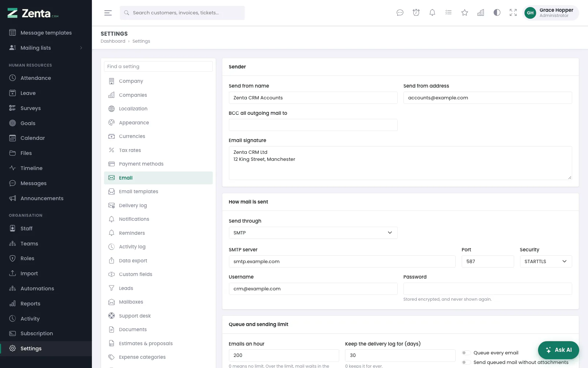Image resolution: width=588 pixels, height=368 pixels.
Task: Open the Send through SMTP dropdown
Action: pyautogui.click(x=313, y=233)
